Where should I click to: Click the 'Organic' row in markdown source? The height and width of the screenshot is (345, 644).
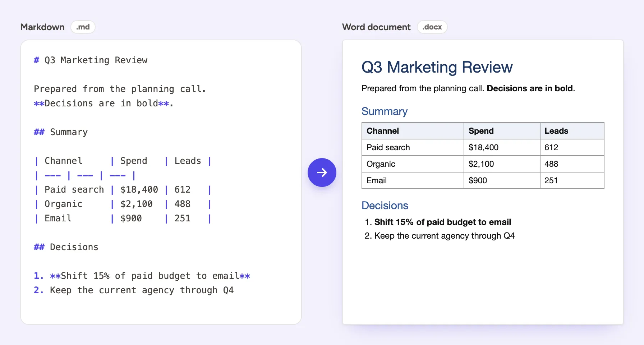click(123, 204)
